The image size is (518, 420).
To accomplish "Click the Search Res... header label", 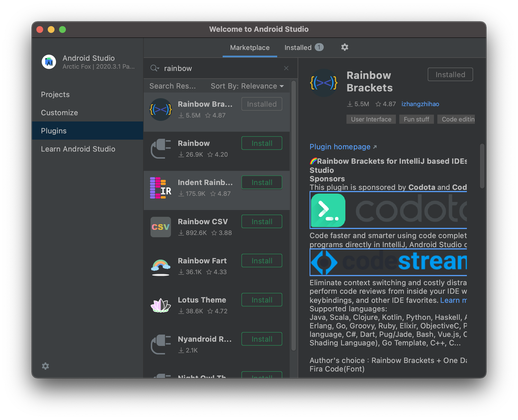I will coord(172,86).
